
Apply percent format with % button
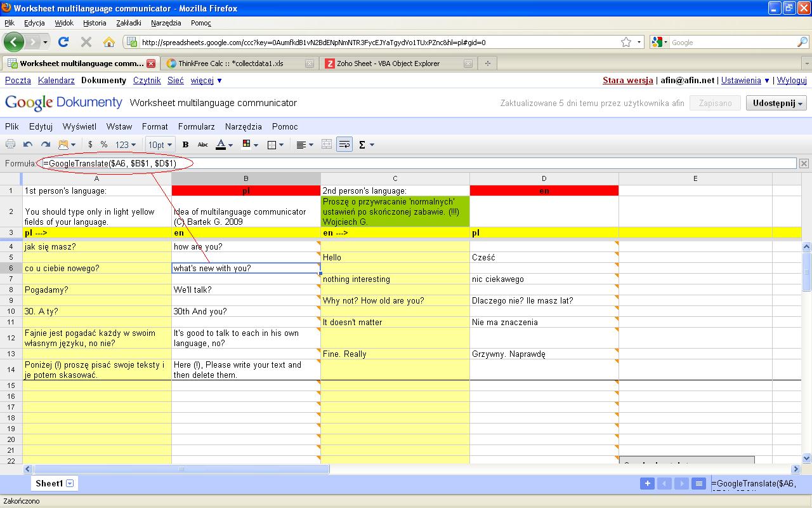(x=104, y=145)
